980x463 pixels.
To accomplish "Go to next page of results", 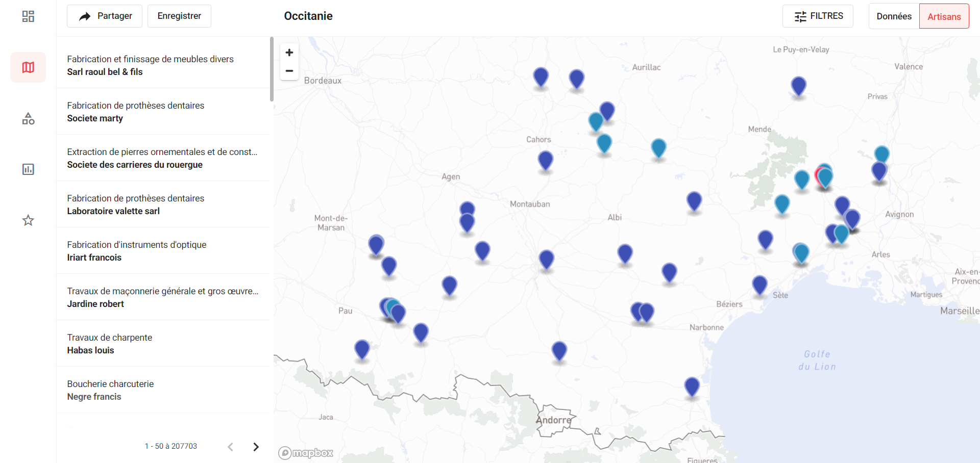I will tap(256, 447).
